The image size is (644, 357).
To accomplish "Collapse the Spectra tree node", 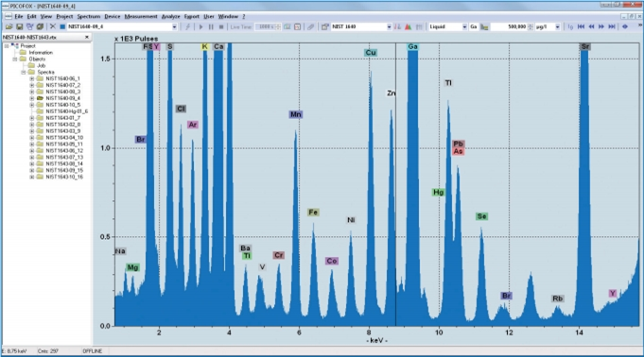I will pyautogui.click(x=24, y=72).
